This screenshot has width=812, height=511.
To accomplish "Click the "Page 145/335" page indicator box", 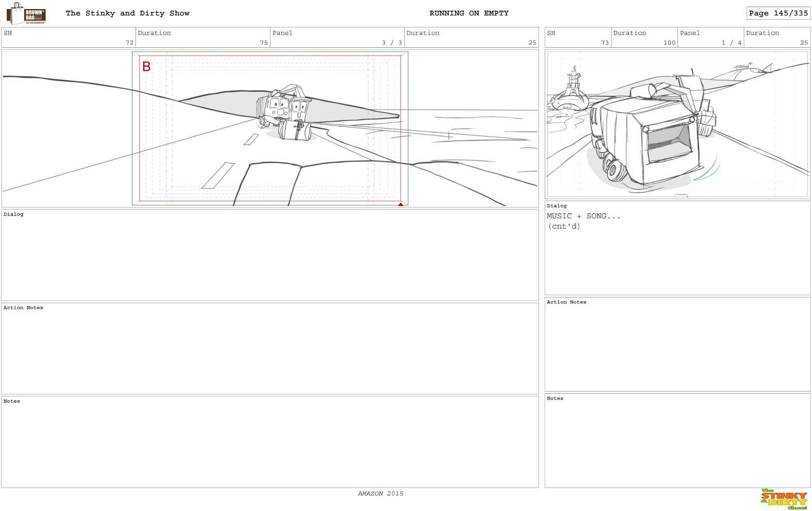I will click(x=778, y=13).
